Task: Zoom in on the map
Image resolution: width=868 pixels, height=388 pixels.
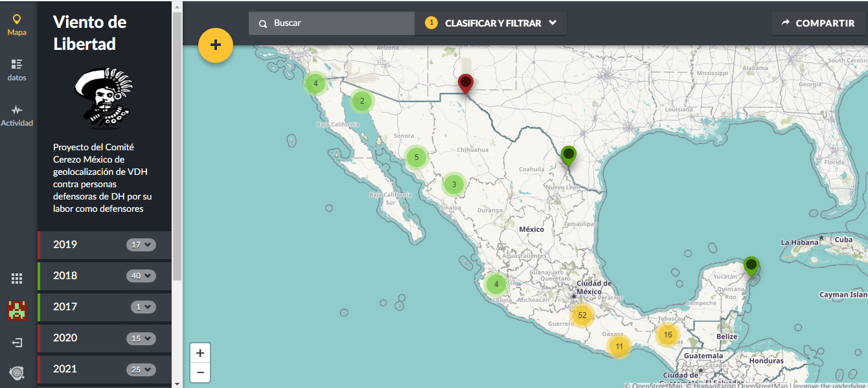Action: 200,353
